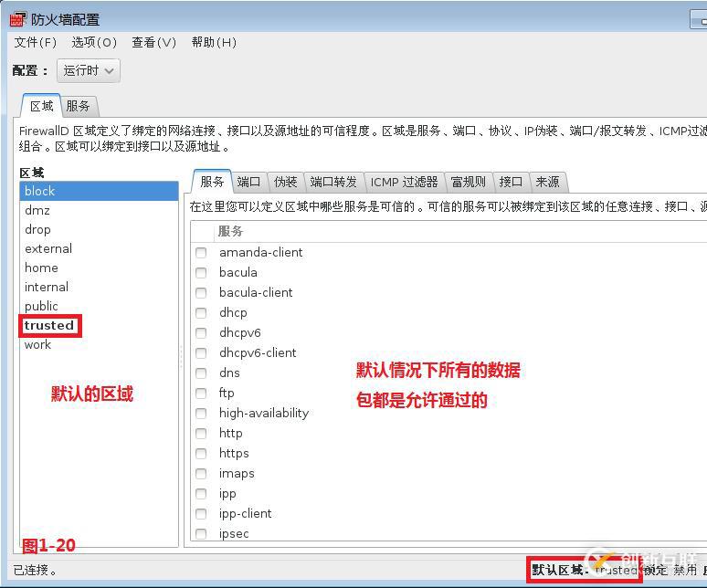Select the home zone
The height and width of the screenshot is (588, 707).
tap(99, 268)
